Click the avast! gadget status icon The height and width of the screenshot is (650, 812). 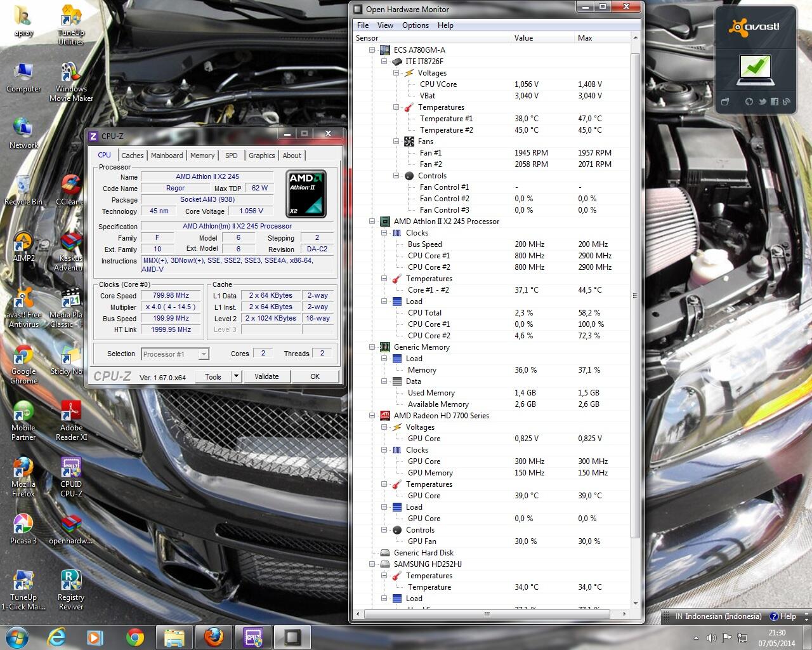755,69
